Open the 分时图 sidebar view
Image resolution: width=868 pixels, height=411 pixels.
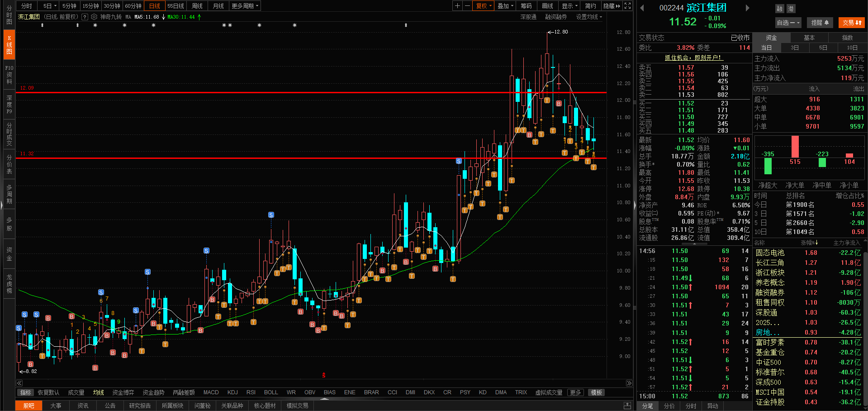[9, 15]
